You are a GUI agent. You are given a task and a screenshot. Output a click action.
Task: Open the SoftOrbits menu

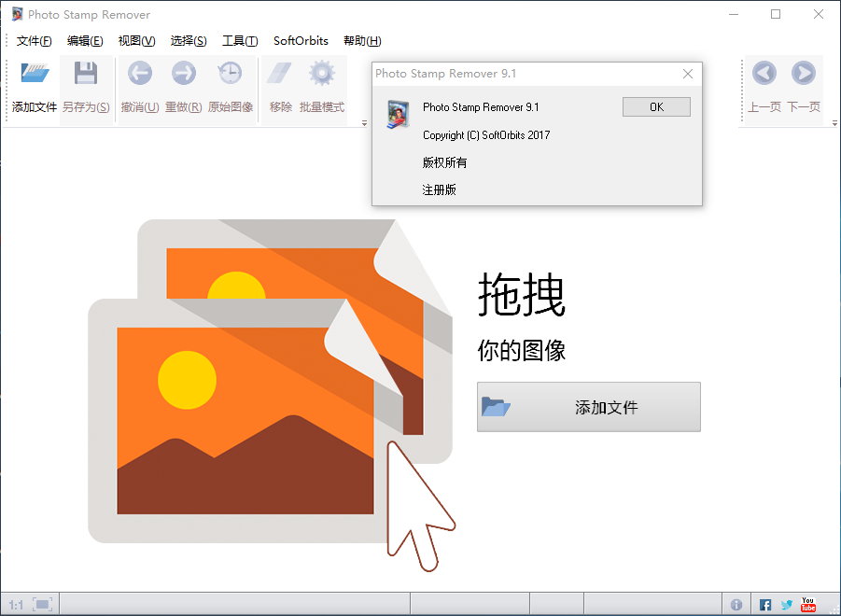click(x=301, y=41)
